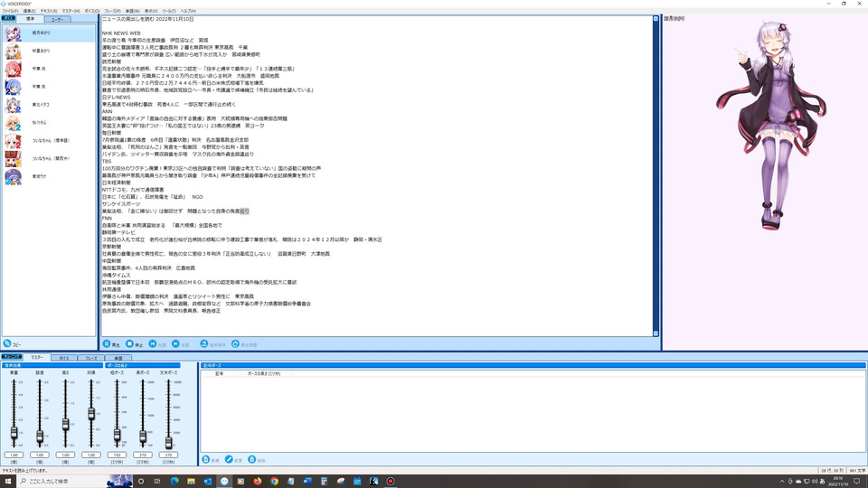Select the 琴葉 茜 voice preset

[x=49, y=69]
